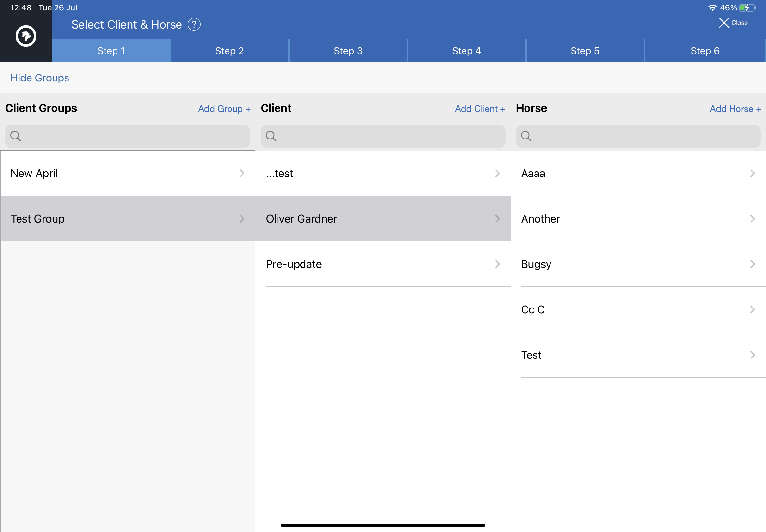This screenshot has width=766, height=532.
Task: Close the Select Client & Horse screen
Action: (x=733, y=23)
